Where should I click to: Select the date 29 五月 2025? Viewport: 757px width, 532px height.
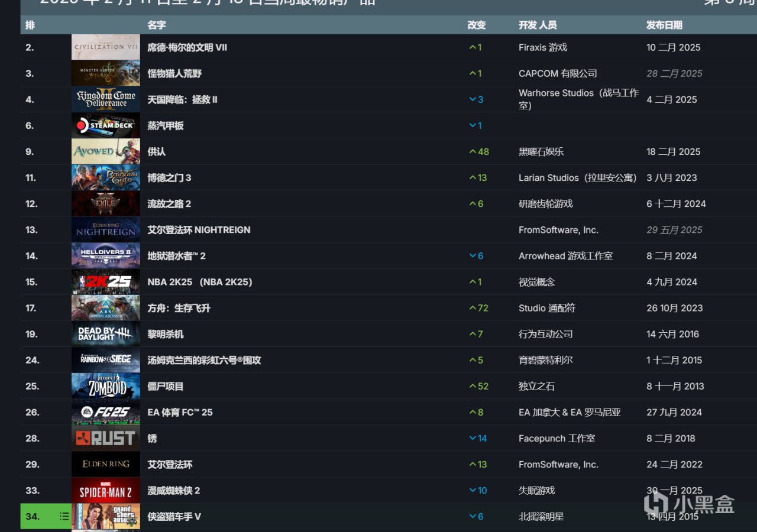point(674,229)
